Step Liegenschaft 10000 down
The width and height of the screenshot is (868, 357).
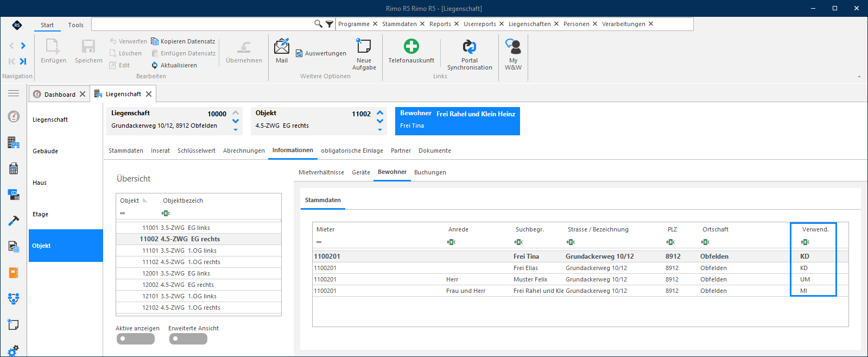click(x=236, y=121)
